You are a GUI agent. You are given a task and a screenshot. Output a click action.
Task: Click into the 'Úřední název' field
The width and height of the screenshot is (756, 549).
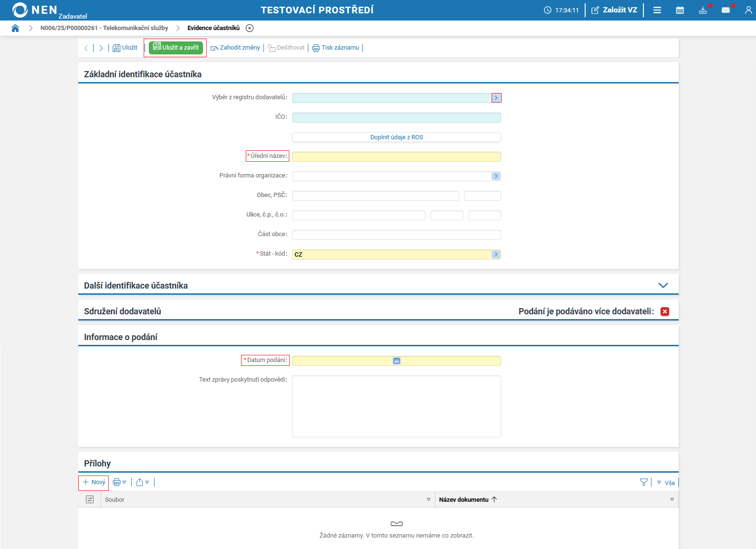click(x=396, y=156)
